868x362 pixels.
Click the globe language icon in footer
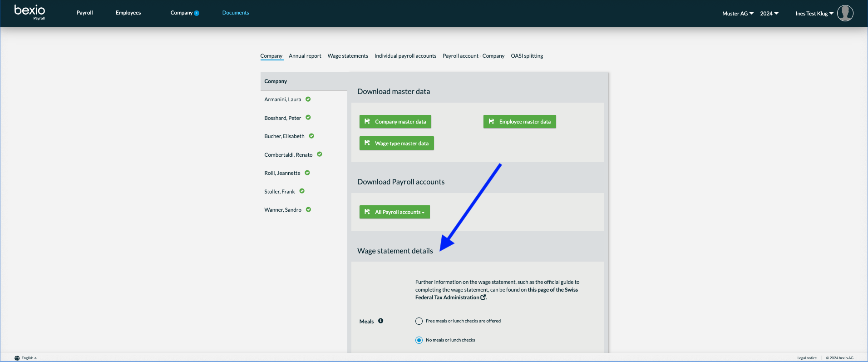click(x=17, y=358)
